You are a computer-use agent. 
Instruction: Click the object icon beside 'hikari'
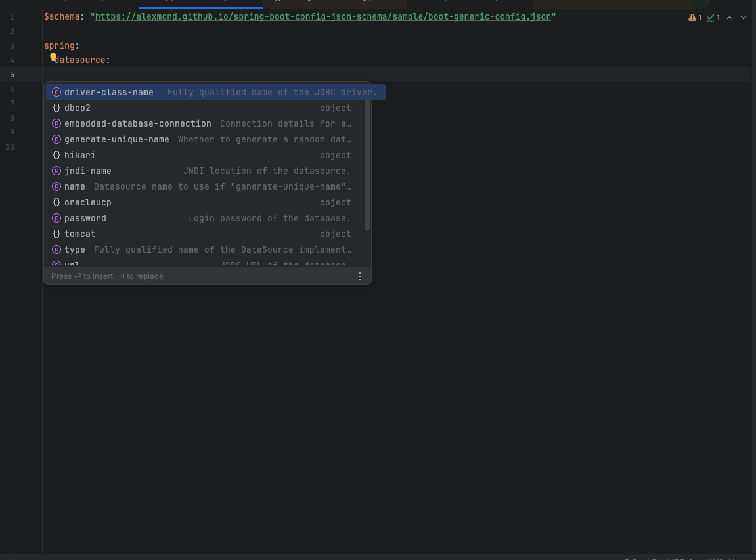coord(56,155)
